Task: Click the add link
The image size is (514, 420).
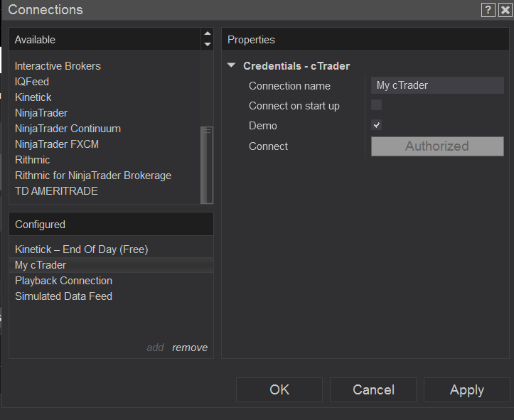Action: (x=155, y=348)
